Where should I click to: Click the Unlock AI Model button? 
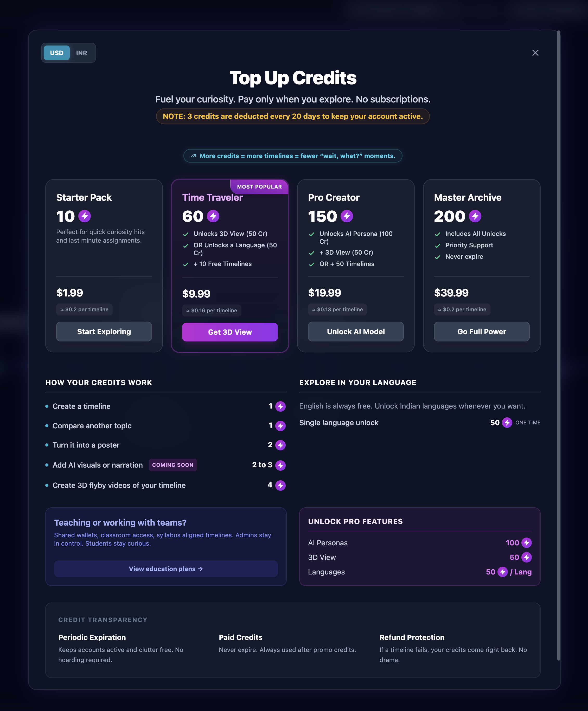[355, 332]
